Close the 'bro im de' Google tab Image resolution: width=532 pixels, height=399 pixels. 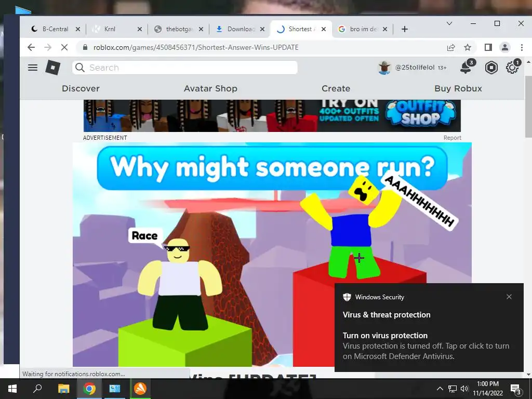click(x=385, y=29)
